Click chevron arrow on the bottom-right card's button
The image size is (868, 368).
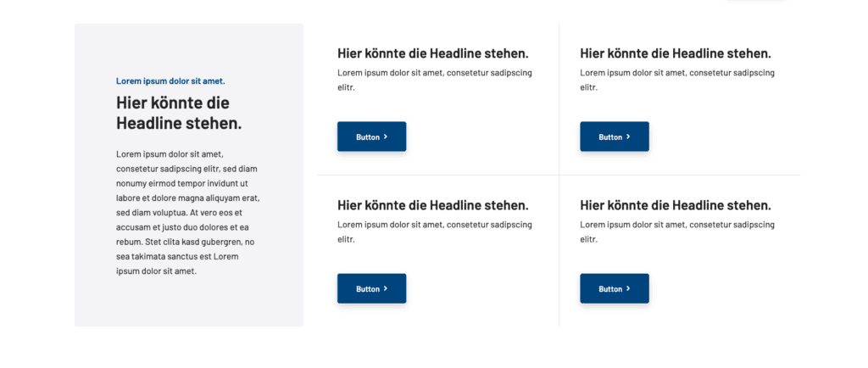628,288
